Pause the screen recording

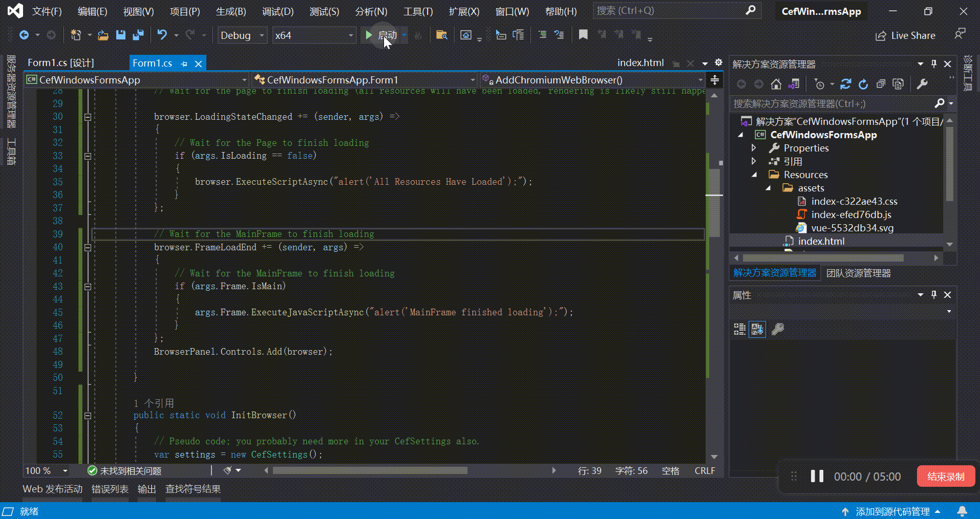point(816,476)
